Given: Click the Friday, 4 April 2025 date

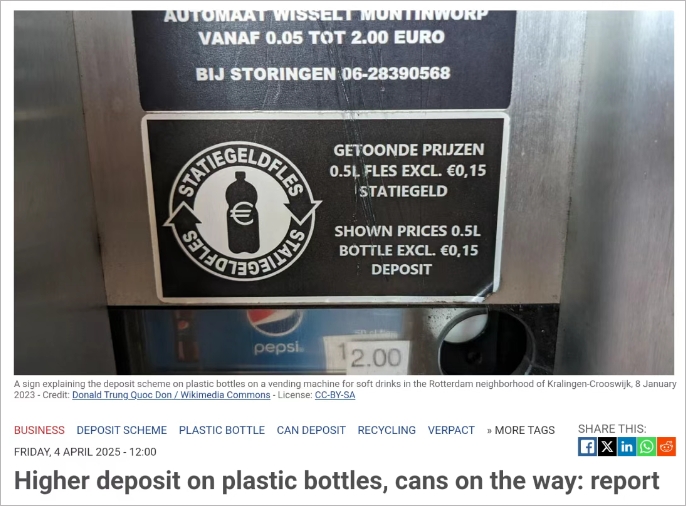Looking at the screenshot, I should pos(85,452).
